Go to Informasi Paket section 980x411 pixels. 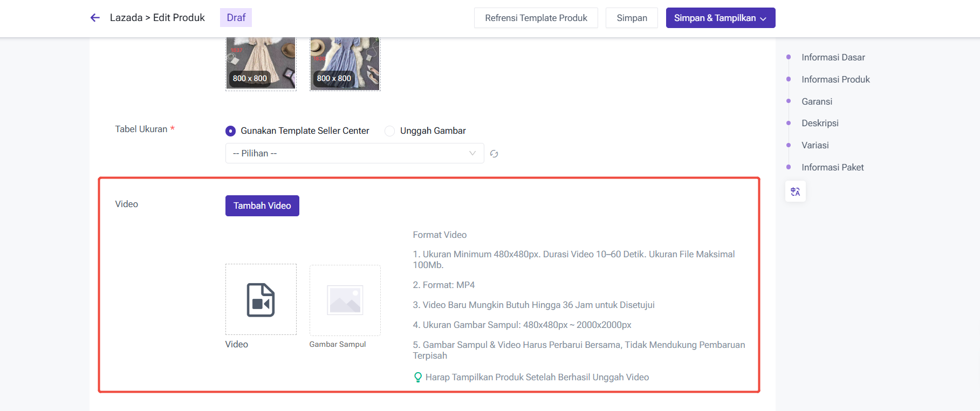click(x=832, y=167)
